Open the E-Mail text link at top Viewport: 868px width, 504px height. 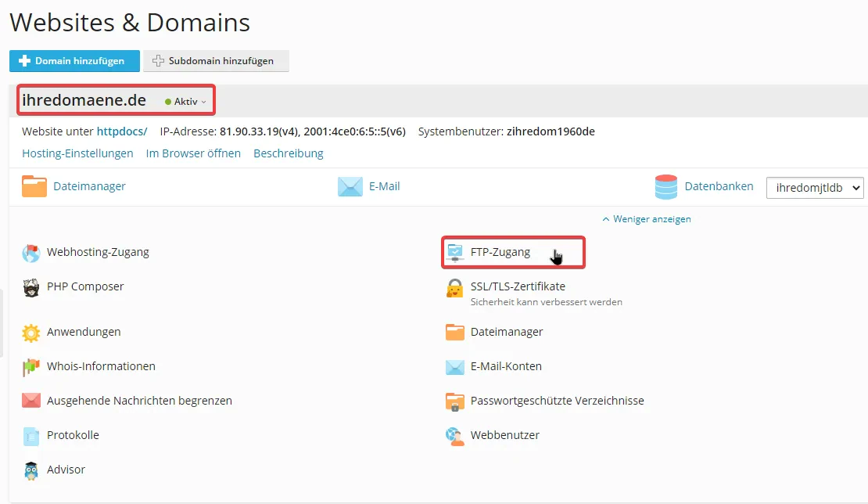(x=384, y=186)
